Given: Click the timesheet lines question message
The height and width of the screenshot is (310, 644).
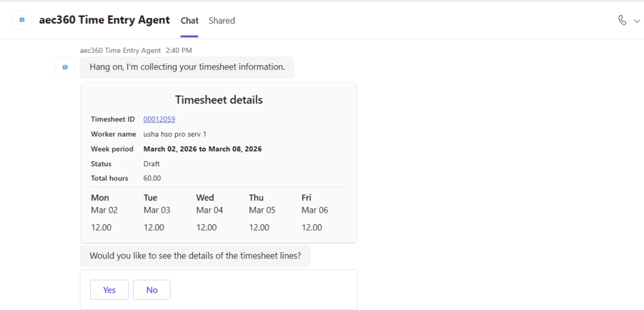Looking at the screenshot, I should coord(195,256).
